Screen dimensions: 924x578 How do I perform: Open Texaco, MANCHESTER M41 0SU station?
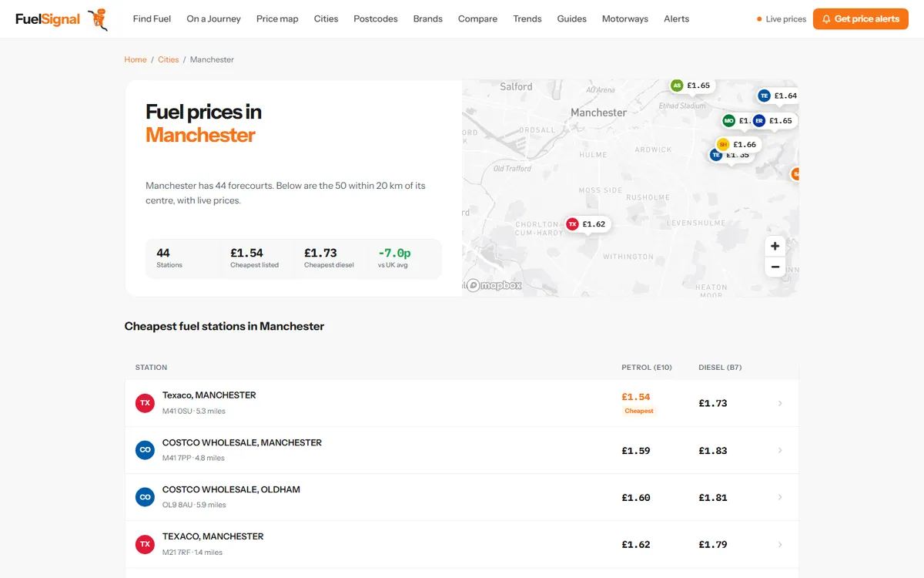[x=462, y=403]
